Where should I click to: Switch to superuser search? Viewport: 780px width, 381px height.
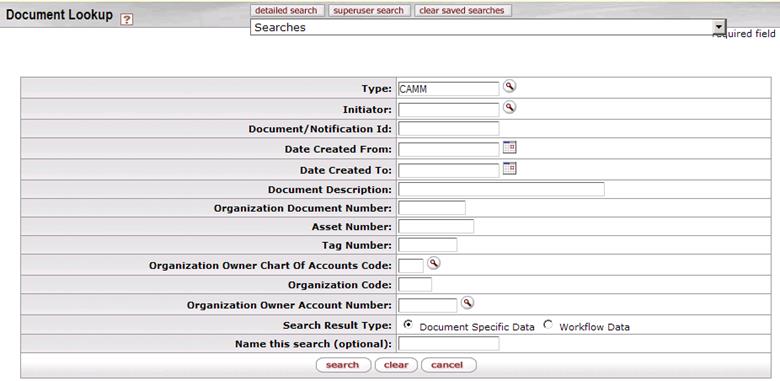(x=369, y=10)
